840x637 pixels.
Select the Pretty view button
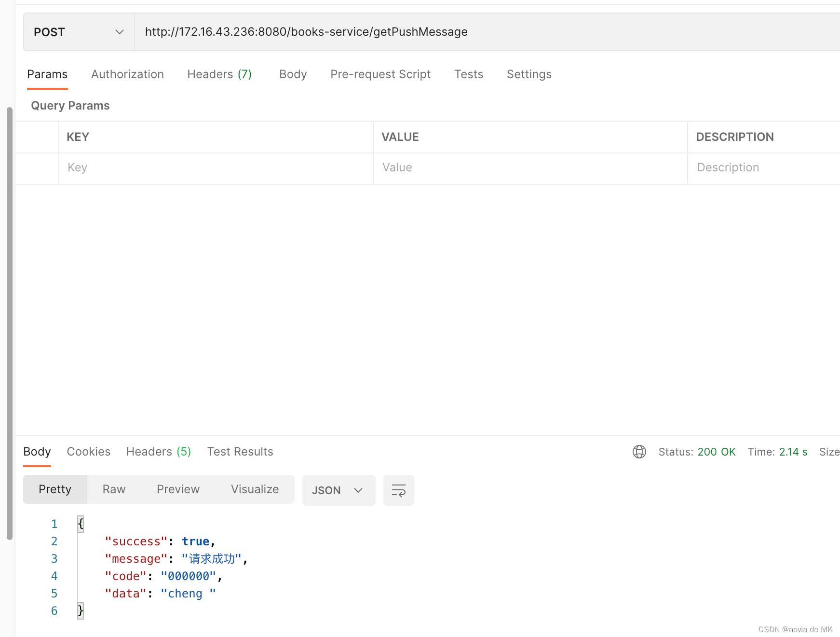pos(55,489)
